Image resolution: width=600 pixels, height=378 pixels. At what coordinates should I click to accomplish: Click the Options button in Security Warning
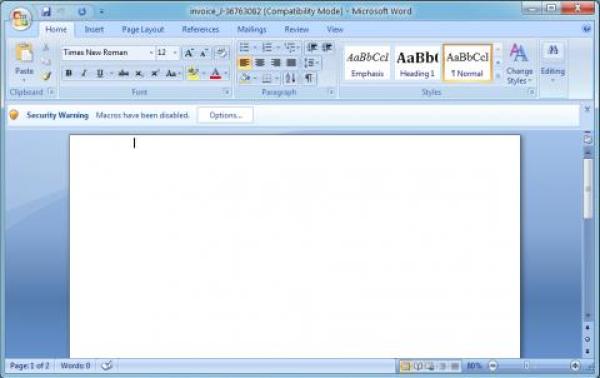coord(225,115)
